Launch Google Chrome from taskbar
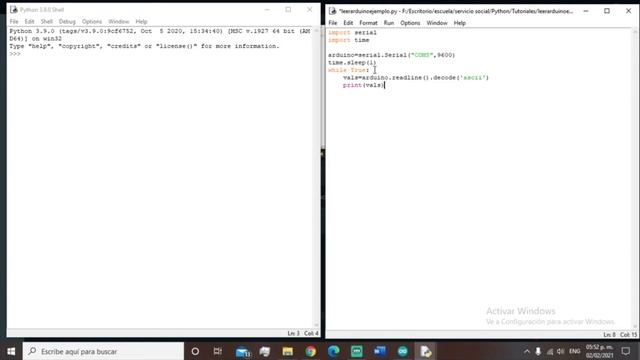 click(x=311, y=351)
